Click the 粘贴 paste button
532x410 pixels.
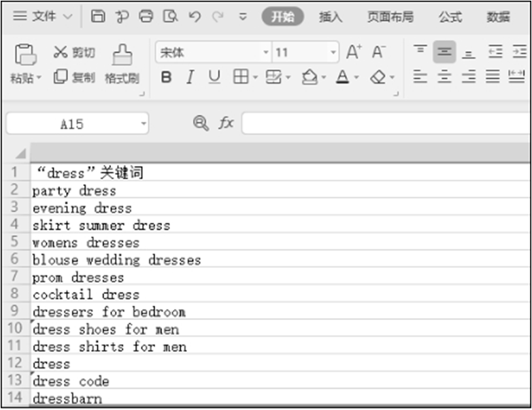coord(25,54)
